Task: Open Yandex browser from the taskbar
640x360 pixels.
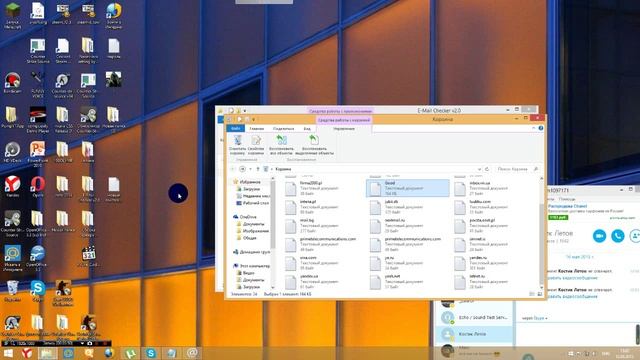Action: 27,353
